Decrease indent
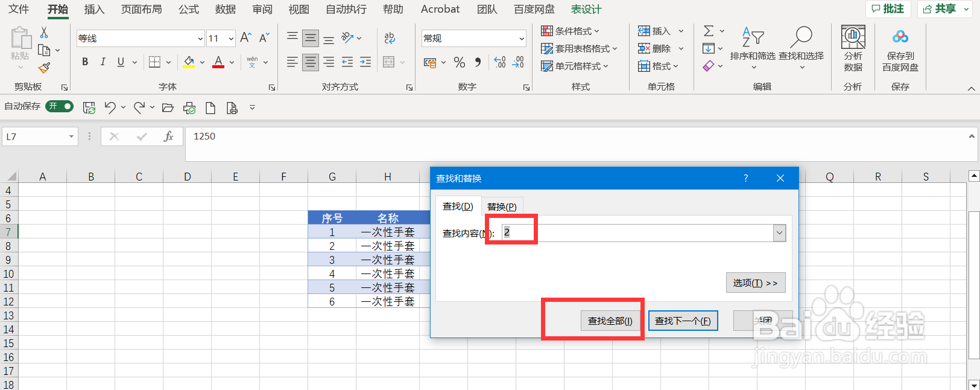980x390 pixels. (347, 62)
